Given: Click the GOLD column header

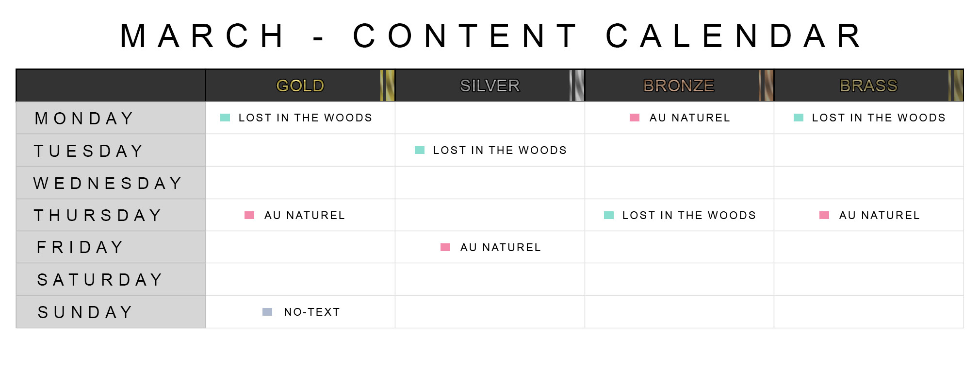Looking at the screenshot, I should pos(300,85).
